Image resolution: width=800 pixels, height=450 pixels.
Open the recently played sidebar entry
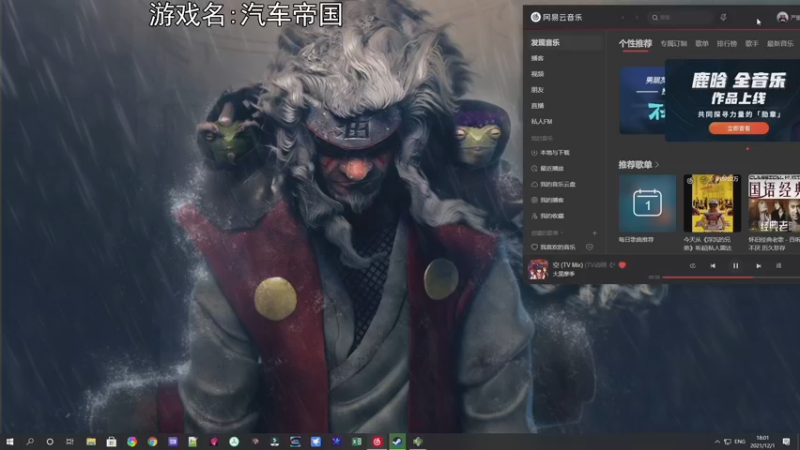[x=547, y=168]
